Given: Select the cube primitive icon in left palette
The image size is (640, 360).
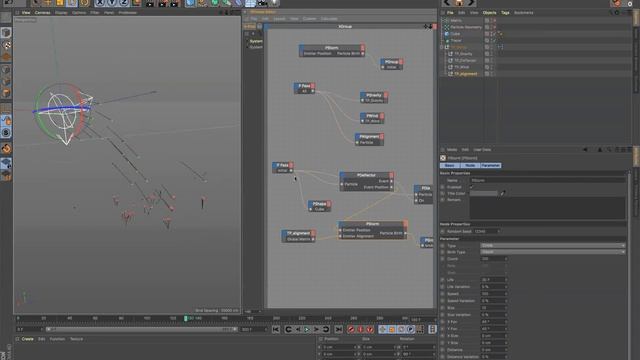Looking at the screenshot, I should (x=6, y=32).
